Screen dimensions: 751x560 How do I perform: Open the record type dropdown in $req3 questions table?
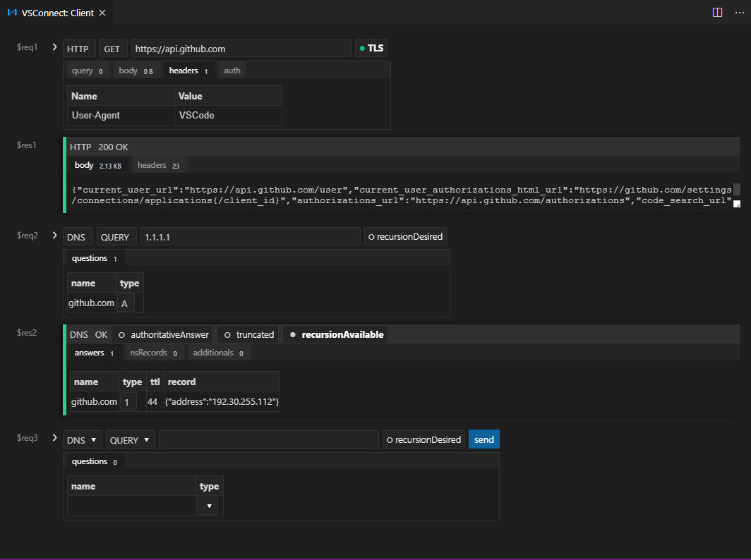[x=208, y=506]
